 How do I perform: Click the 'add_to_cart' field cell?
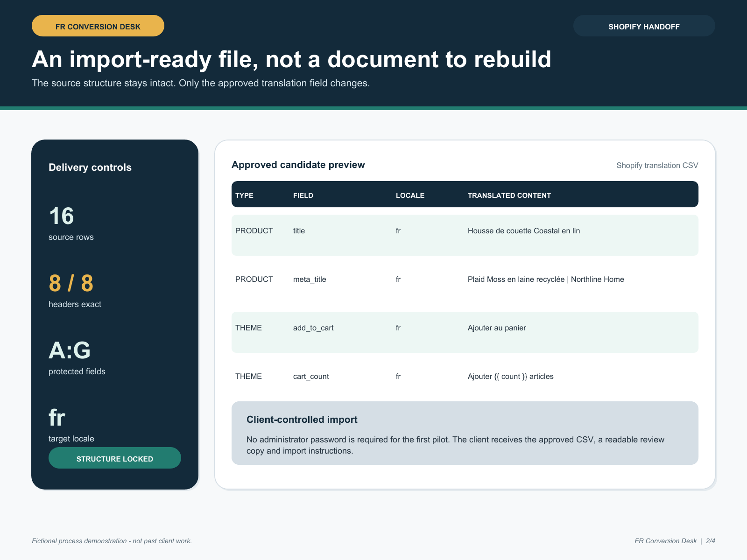click(313, 328)
